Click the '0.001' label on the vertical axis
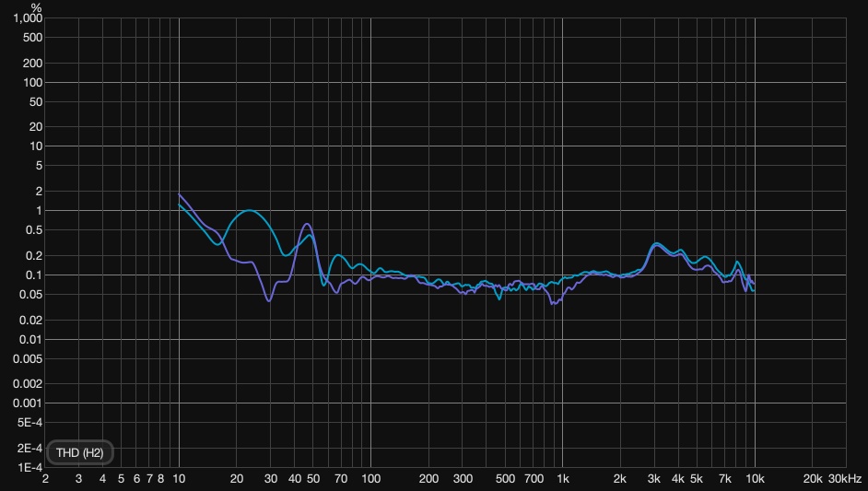The image size is (868, 491). pyautogui.click(x=28, y=403)
